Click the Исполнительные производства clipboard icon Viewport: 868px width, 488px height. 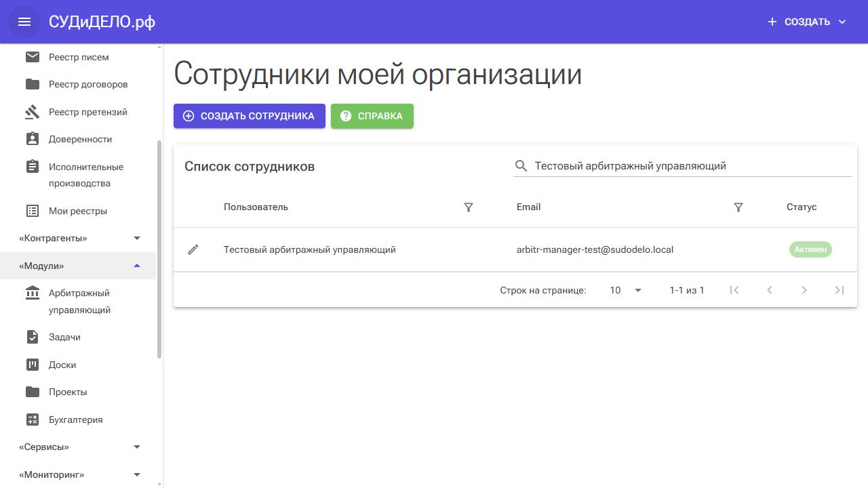click(32, 167)
